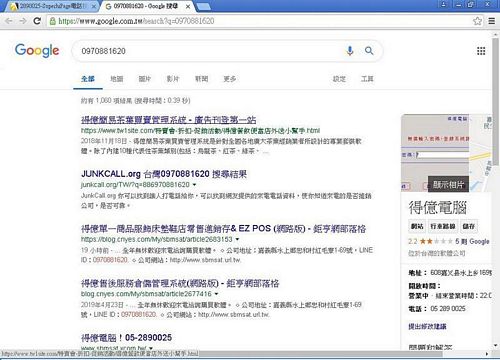
Task: Click the browser back arrow
Action: pyautogui.click(x=9, y=21)
